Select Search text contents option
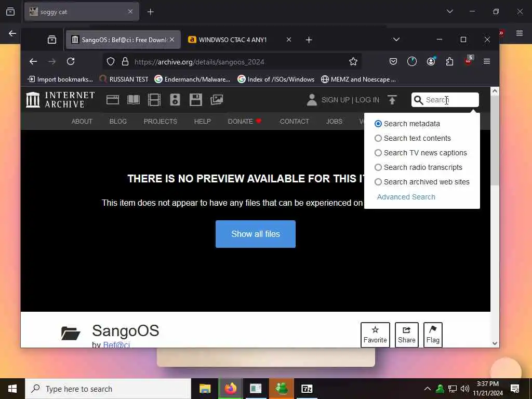 click(x=378, y=138)
